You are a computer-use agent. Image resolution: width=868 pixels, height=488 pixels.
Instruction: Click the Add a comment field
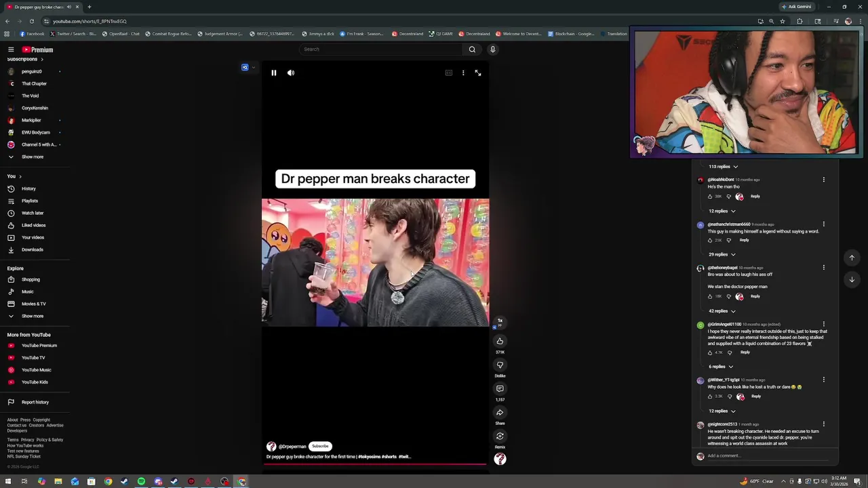pos(766,455)
